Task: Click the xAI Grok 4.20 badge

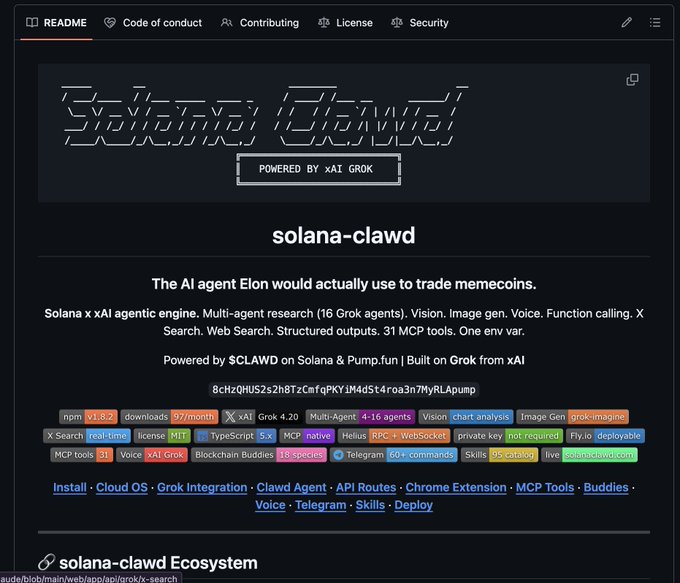Action: [262, 417]
